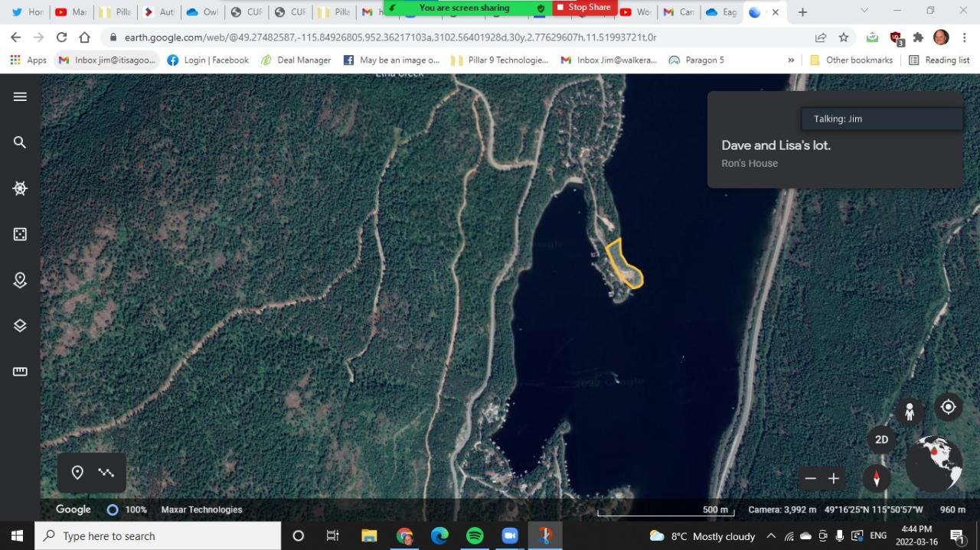The image size is (980, 550).
Task: Click the I'm Feeling Lucky dice icon
Action: pyautogui.click(x=20, y=234)
